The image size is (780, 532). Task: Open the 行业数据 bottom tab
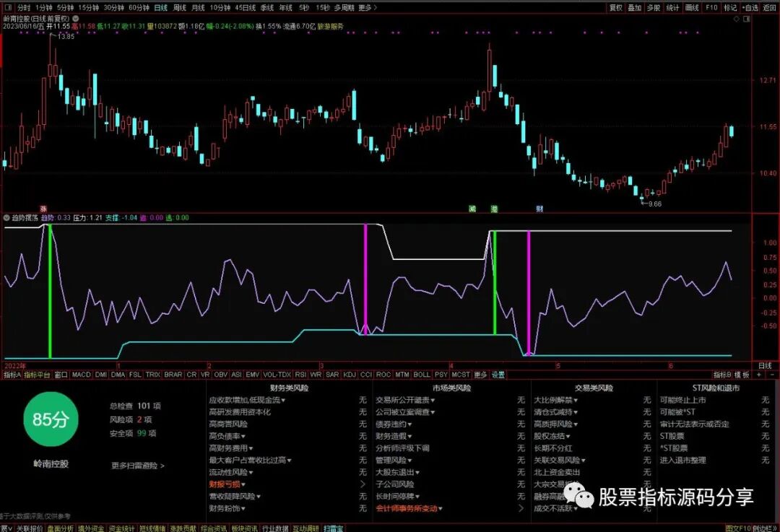click(275, 528)
